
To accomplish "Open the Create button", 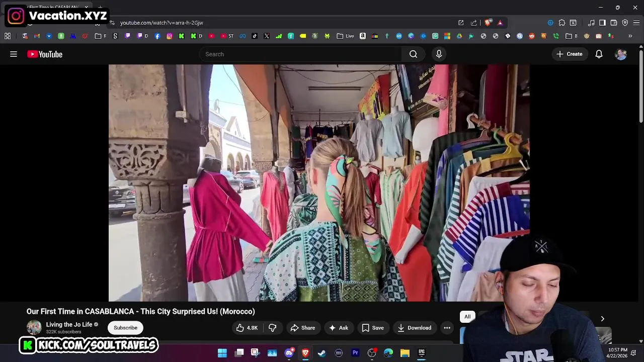I will [570, 54].
